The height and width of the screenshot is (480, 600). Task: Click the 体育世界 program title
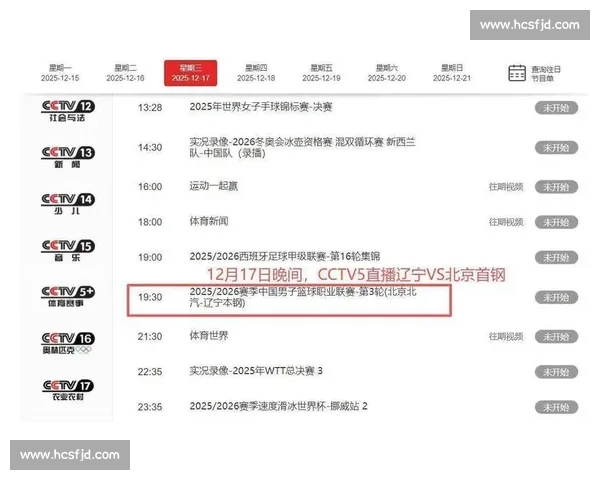click(209, 336)
